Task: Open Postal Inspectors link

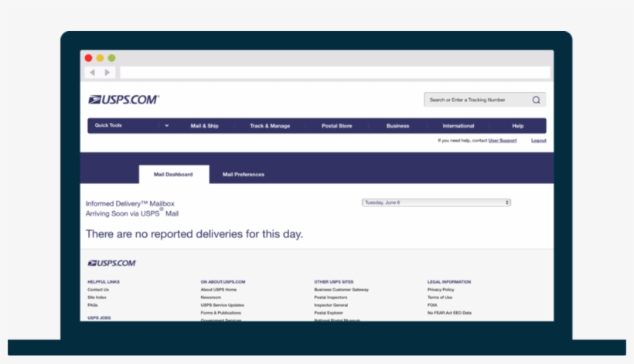Action: coord(331,298)
